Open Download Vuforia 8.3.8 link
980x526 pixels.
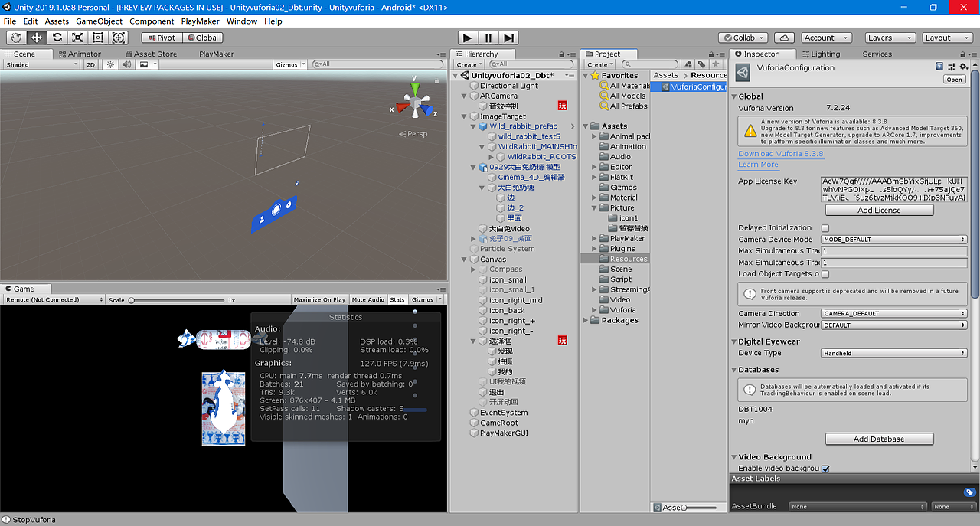pyautogui.click(x=780, y=154)
